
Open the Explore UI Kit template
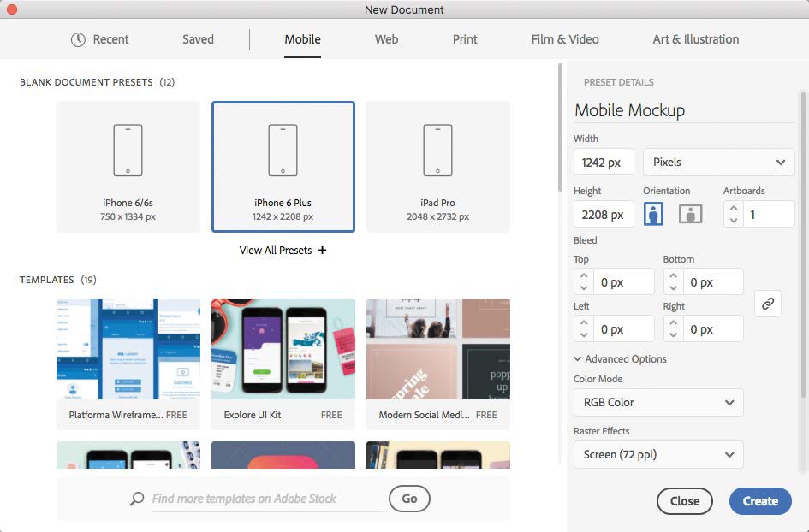coord(283,364)
